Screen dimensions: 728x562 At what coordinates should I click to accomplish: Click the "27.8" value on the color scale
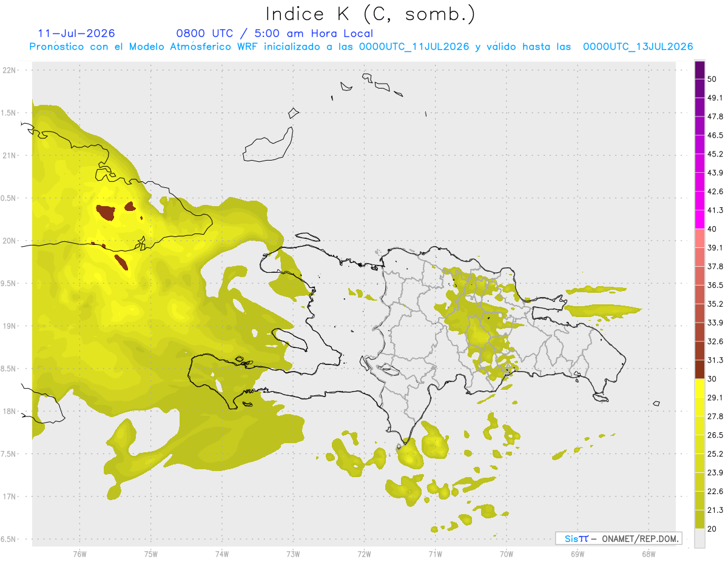tap(715, 416)
